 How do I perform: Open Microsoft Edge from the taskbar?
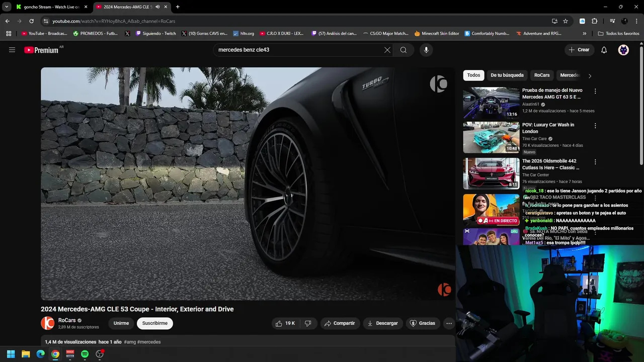point(40,354)
